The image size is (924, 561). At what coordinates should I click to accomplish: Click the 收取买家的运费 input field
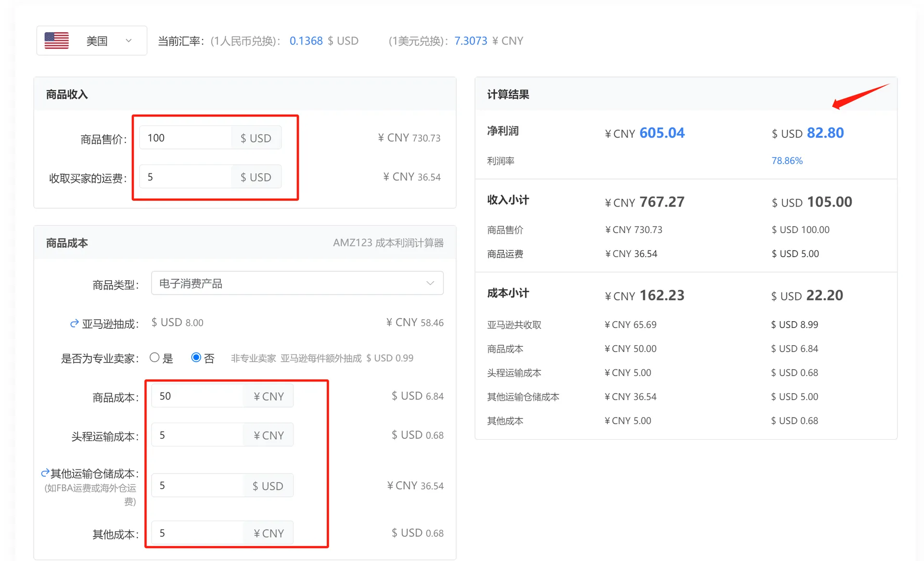coord(185,177)
